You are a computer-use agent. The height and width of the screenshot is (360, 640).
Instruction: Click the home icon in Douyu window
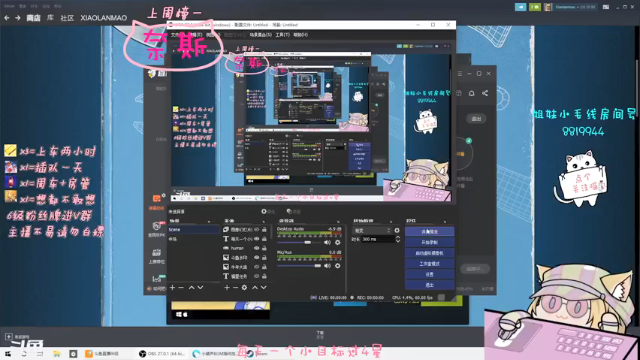(471, 93)
